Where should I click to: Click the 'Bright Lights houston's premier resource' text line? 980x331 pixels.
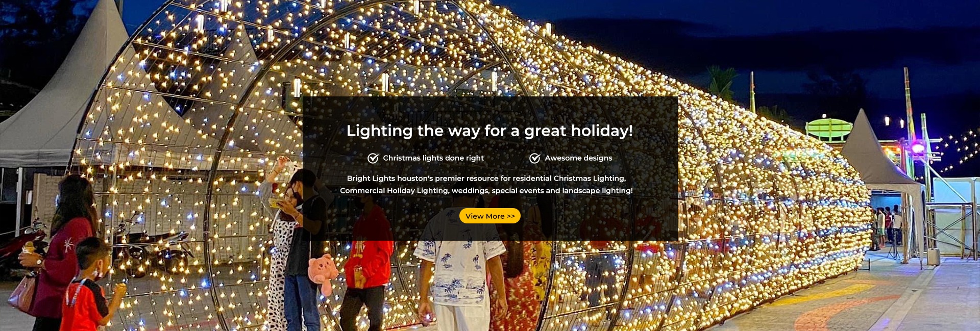click(x=486, y=178)
